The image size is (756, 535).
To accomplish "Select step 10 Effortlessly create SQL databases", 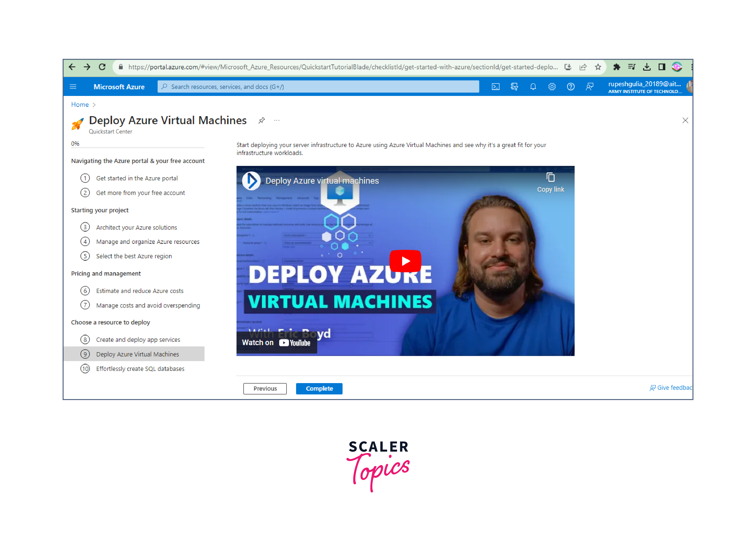I will point(140,369).
